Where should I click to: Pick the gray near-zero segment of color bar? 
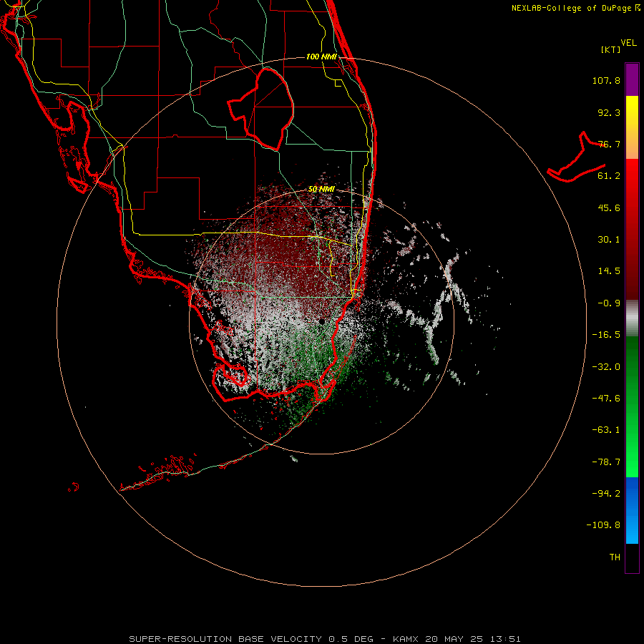(x=632, y=318)
